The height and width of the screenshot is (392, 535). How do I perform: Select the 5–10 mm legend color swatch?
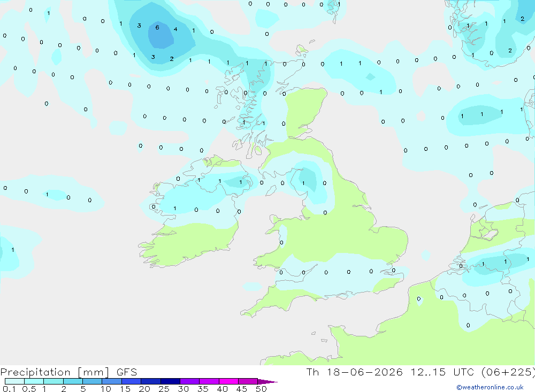click(x=92, y=381)
